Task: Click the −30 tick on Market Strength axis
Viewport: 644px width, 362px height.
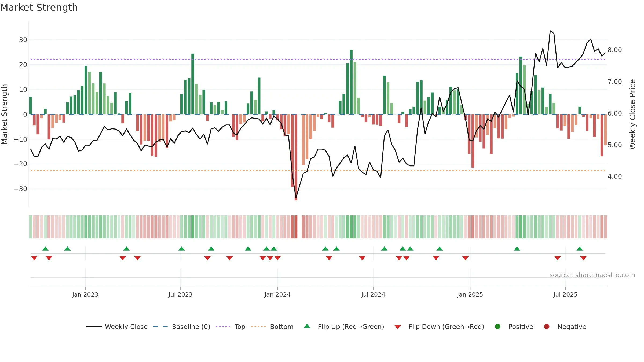Action: pos(21,189)
